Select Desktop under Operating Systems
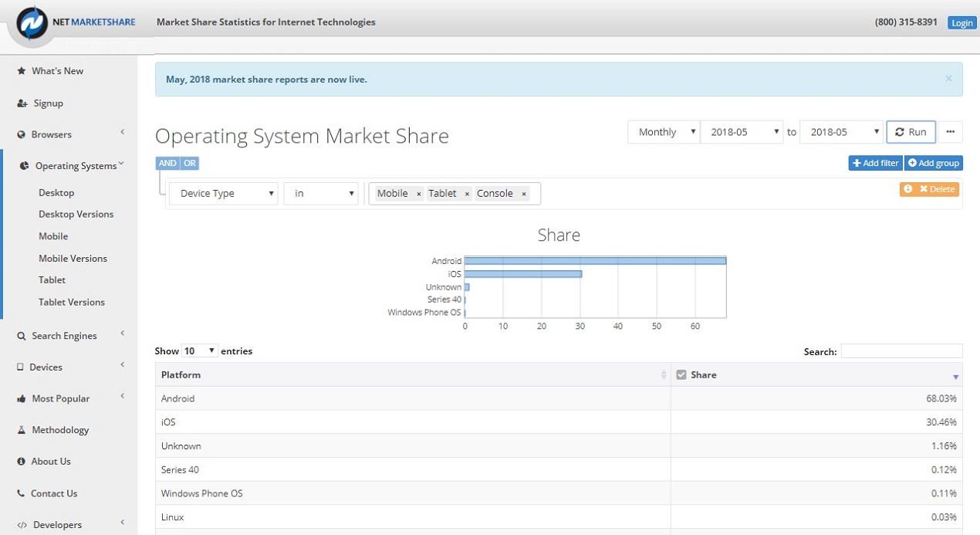 [56, 192]
